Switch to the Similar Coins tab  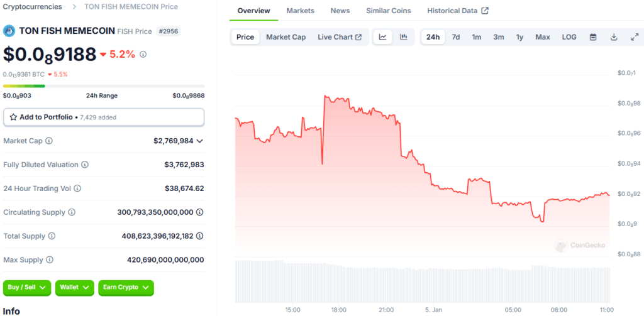[389, 11]
